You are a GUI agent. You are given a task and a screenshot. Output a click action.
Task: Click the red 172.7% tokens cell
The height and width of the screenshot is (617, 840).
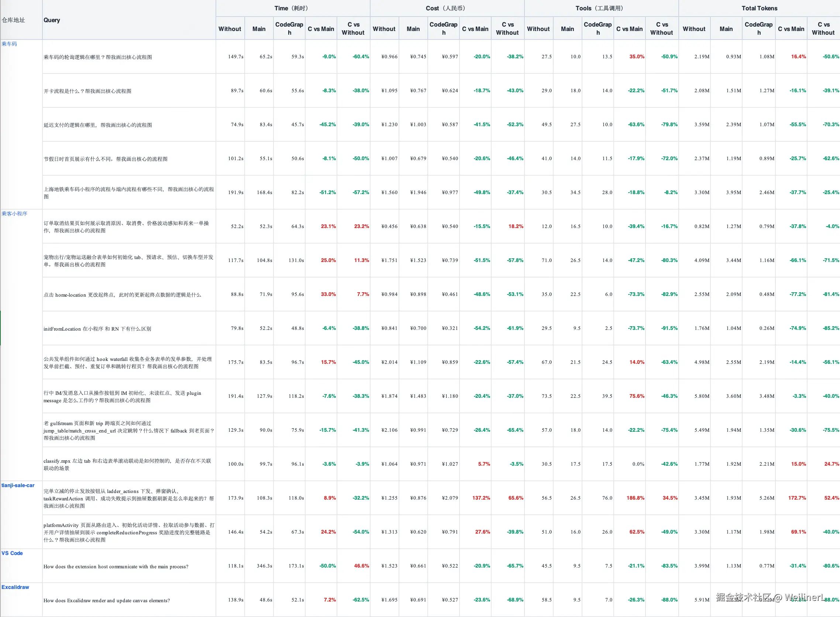(797, 498)
